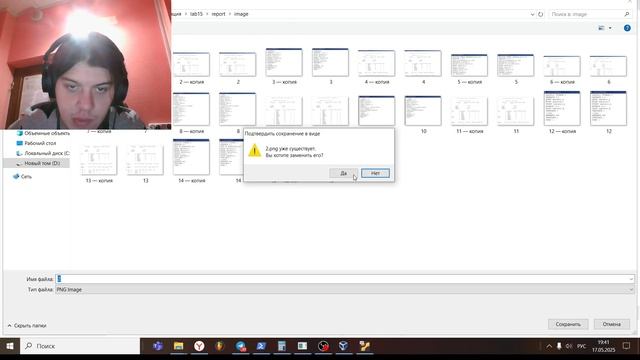The width and height of the screenshot is (640, 360).
Task: Click the taskbar Поиск search box
Action: [x=80, y=346]
